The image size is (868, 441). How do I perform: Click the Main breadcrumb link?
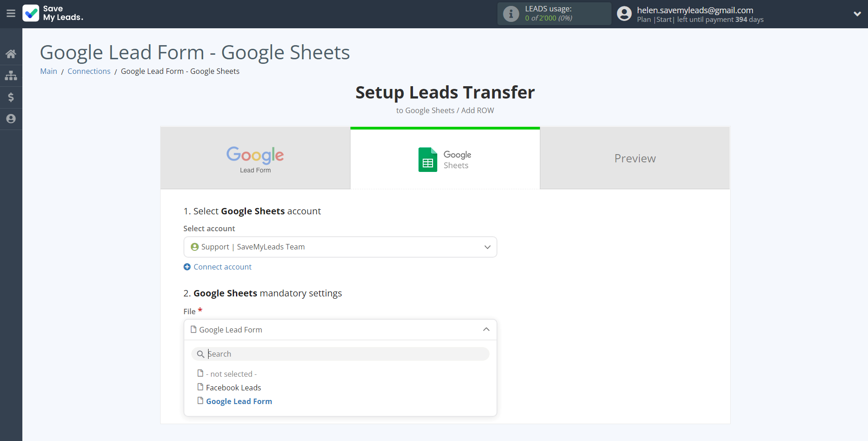coord(48,71)
